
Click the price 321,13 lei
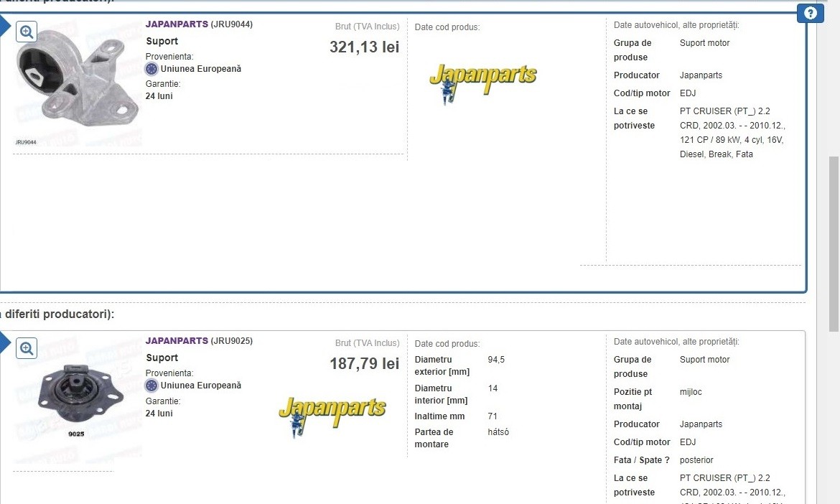pyautogui.click(x=364, y=47)
